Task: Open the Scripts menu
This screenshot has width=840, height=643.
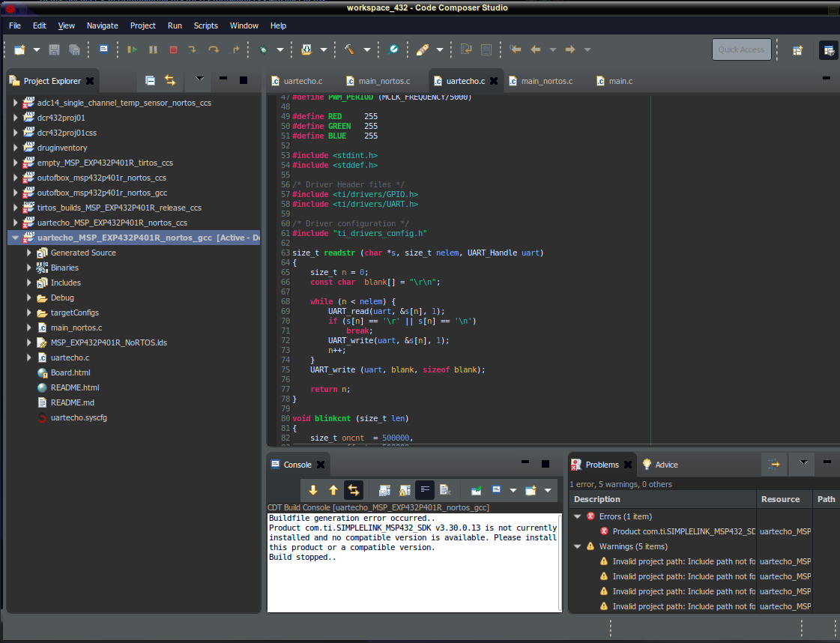Action: (205, 25)
